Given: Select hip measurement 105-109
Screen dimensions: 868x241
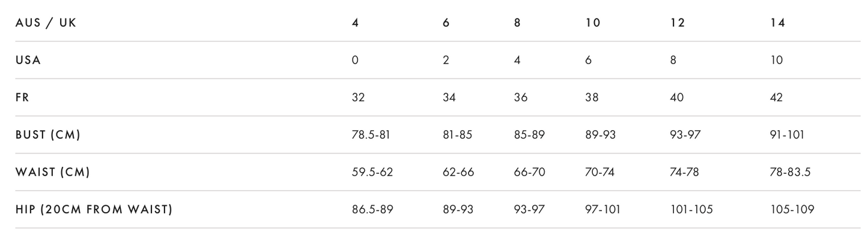Looking at the screenshot, I should (792, 209).
